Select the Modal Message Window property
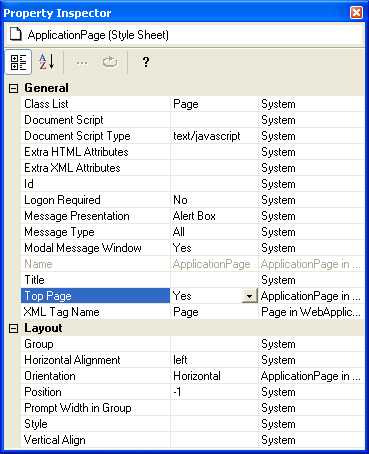The height and width of the screenshot is (454, 369). click(96, 248)
